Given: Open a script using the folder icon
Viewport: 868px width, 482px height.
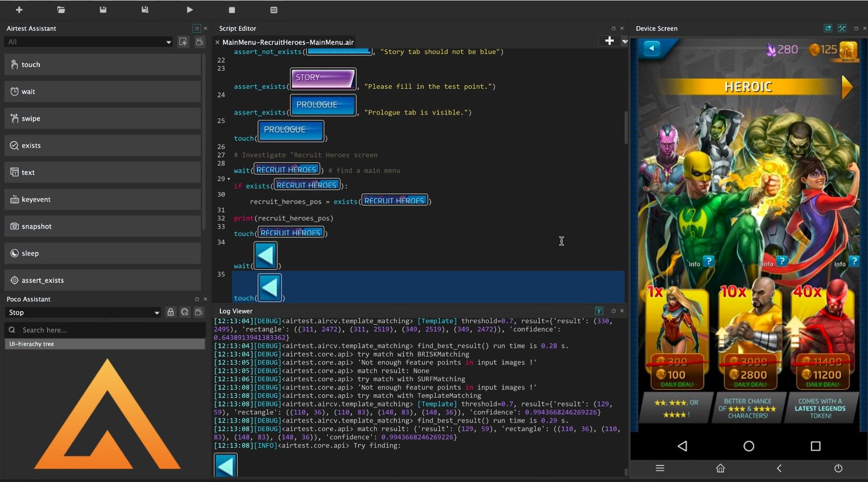Looking at the screenshot, I should pos(61,10).
